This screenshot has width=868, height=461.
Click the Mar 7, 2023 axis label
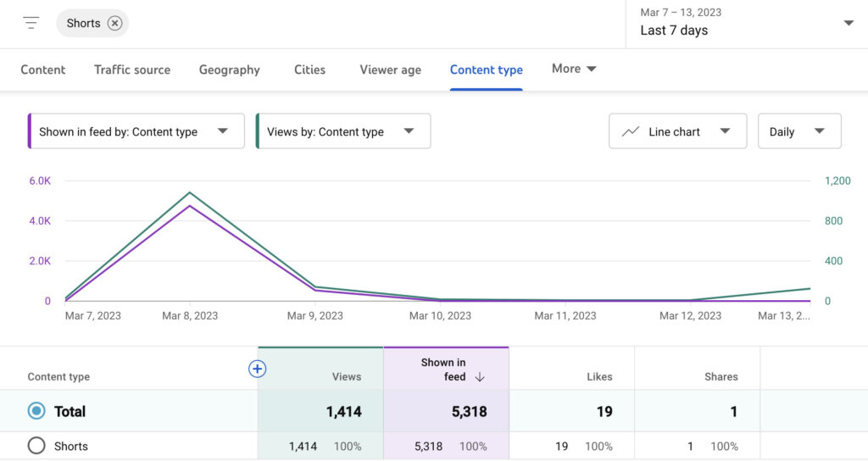[93, 316]
